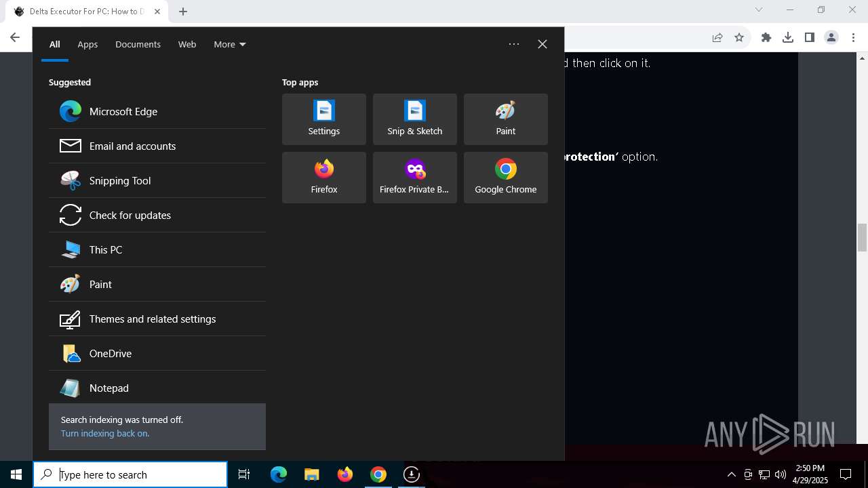Screen dimensions: 868x488
Task: Switch to Chrome on taskbar
Action: [x=378, y=474]
